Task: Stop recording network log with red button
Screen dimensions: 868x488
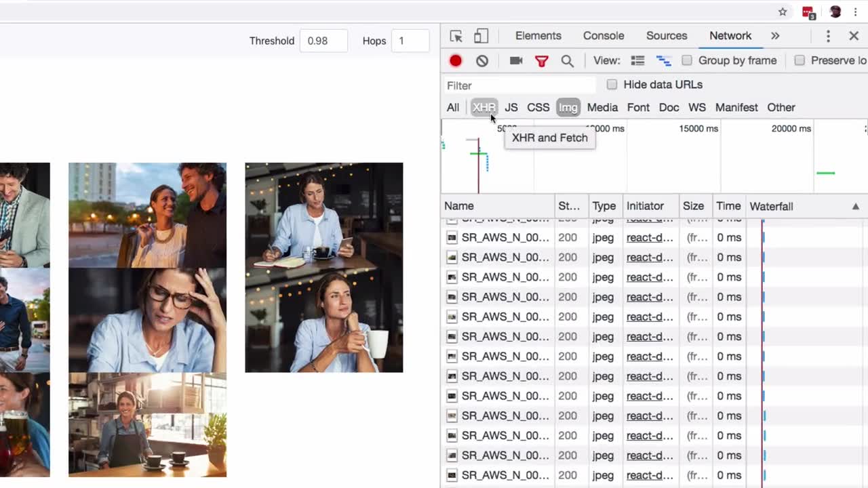Action: pyautogui.click(x=455, y=61)
